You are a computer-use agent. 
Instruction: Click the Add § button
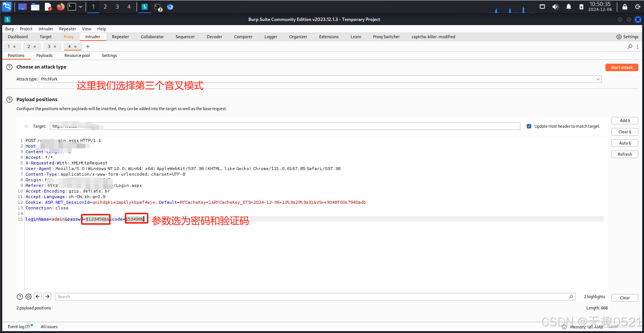(625, 121)
